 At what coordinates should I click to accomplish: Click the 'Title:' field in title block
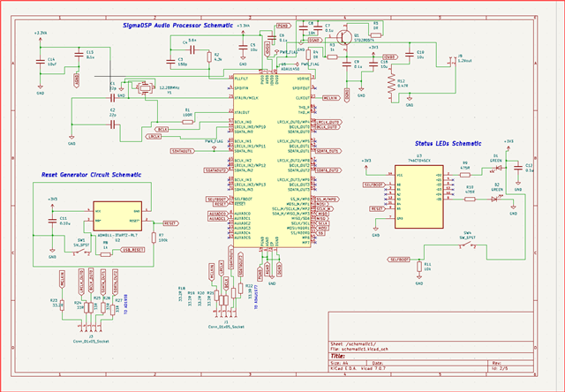[x=337, y=356]
